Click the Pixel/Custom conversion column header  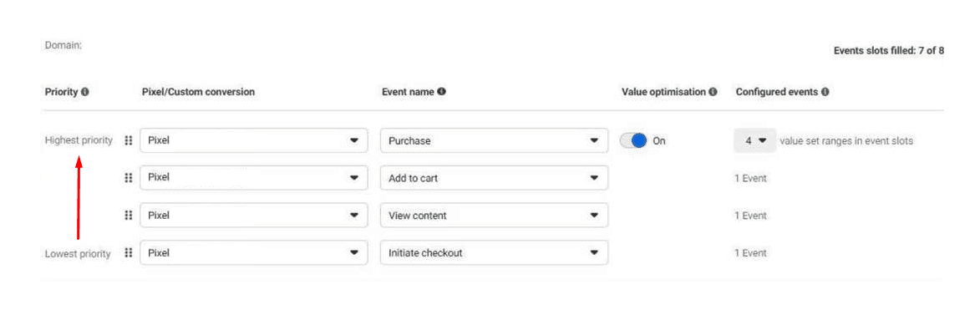pyautogui.click(x=199, y=92)
